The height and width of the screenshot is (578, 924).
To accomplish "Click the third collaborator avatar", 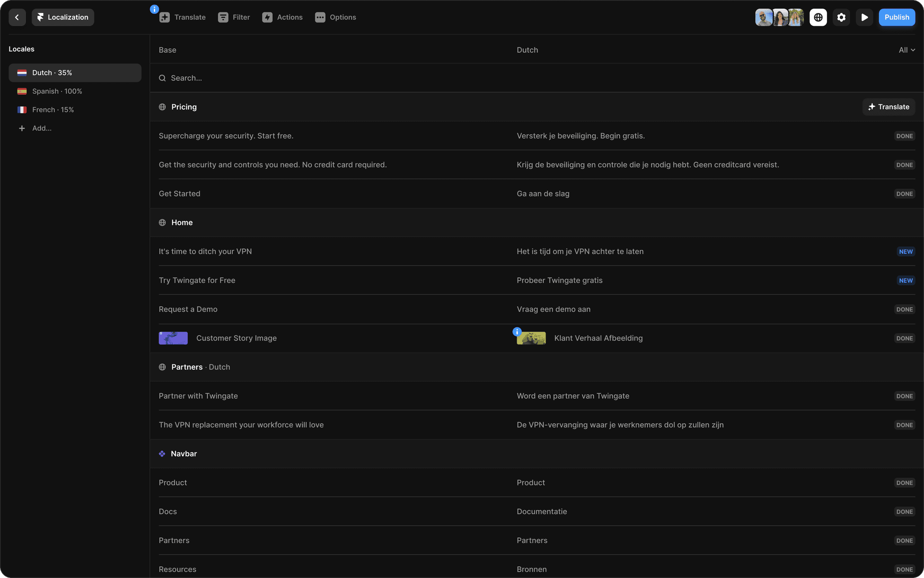I will (x=796, y=17).
